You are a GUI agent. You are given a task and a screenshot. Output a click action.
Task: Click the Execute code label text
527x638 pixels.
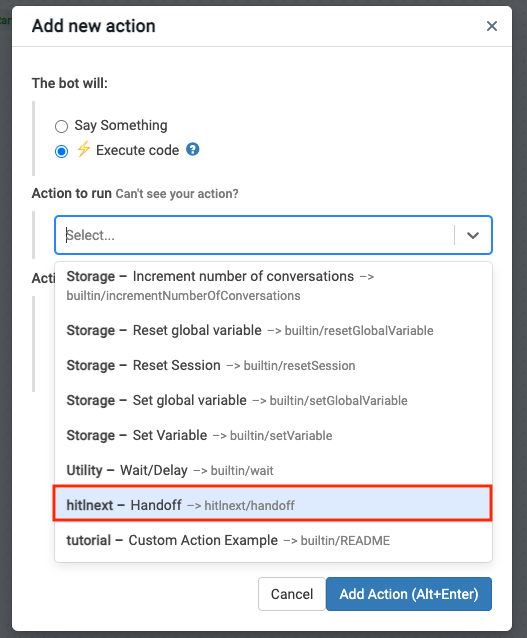tap(138, 150)
